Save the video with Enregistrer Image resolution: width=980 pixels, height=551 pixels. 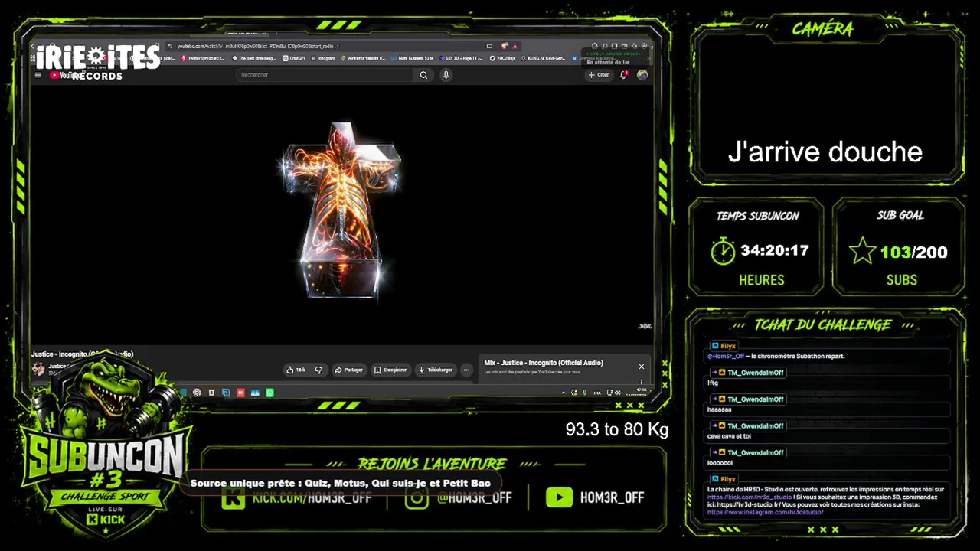390,370
